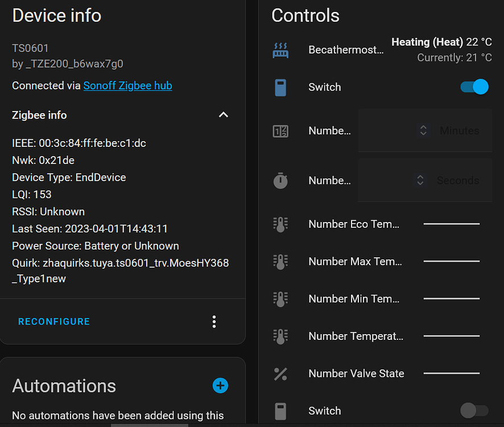Select the Becathermostat heating icon

[280, 50]
